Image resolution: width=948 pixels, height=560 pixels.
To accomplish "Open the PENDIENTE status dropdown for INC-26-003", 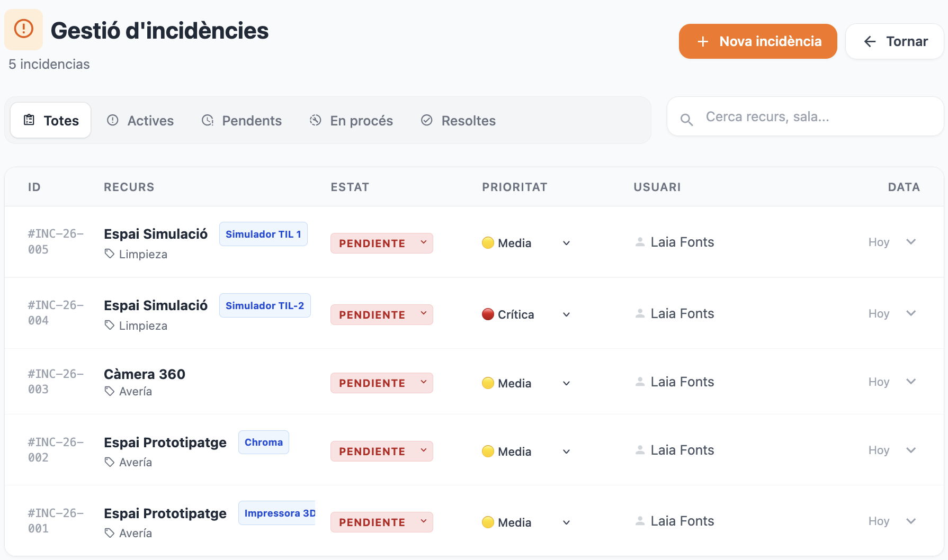I will (x=382, y=383).
